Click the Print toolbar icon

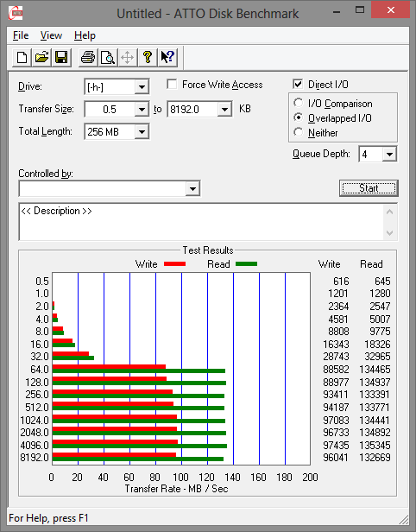pyautogui.click(x=88, y=57)
